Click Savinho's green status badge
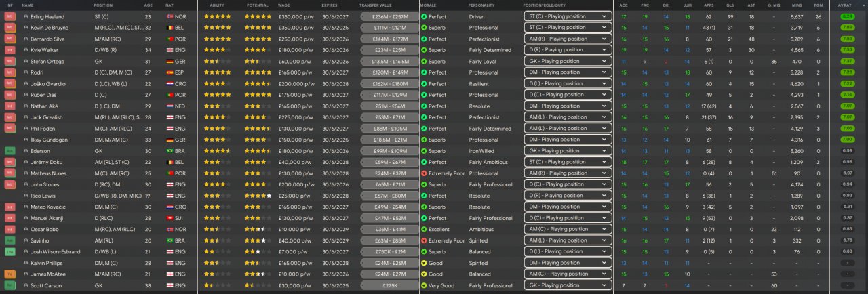Viewport: 868px width, 294px height. tap(10, 240)
